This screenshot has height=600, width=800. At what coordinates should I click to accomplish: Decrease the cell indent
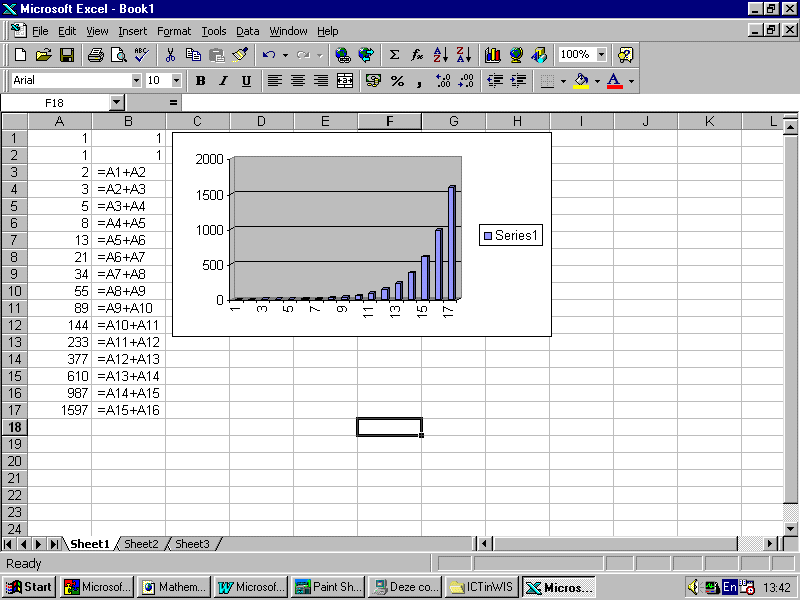(x=495, y=81)
